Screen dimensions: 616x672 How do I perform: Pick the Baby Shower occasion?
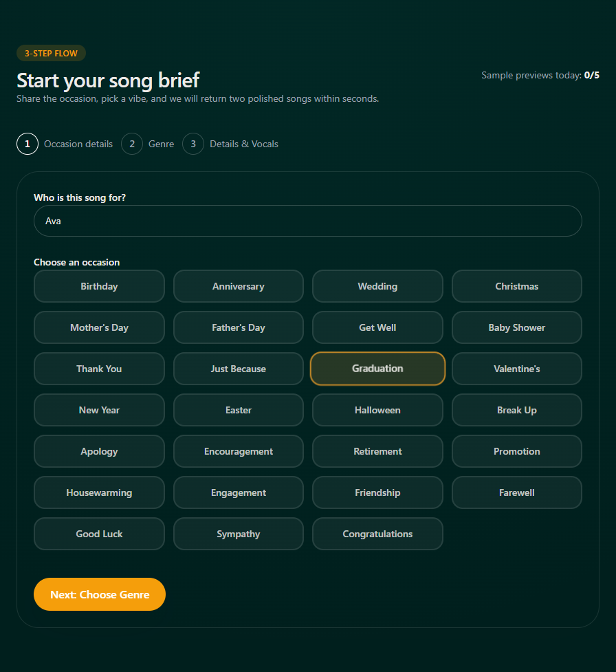tap(516, 327)
